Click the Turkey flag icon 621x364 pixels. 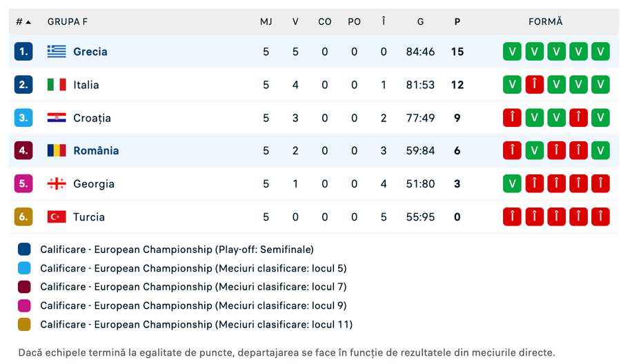click(57, 217)
